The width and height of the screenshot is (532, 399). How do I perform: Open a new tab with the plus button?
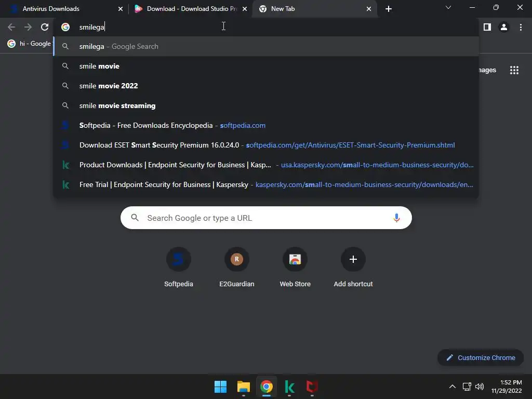click(389, 9)
